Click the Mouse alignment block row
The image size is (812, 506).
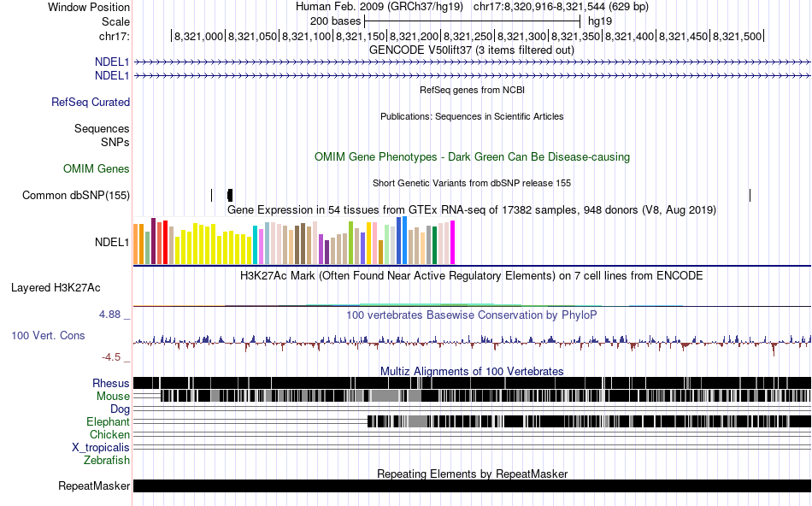click(x=485, y=397)
